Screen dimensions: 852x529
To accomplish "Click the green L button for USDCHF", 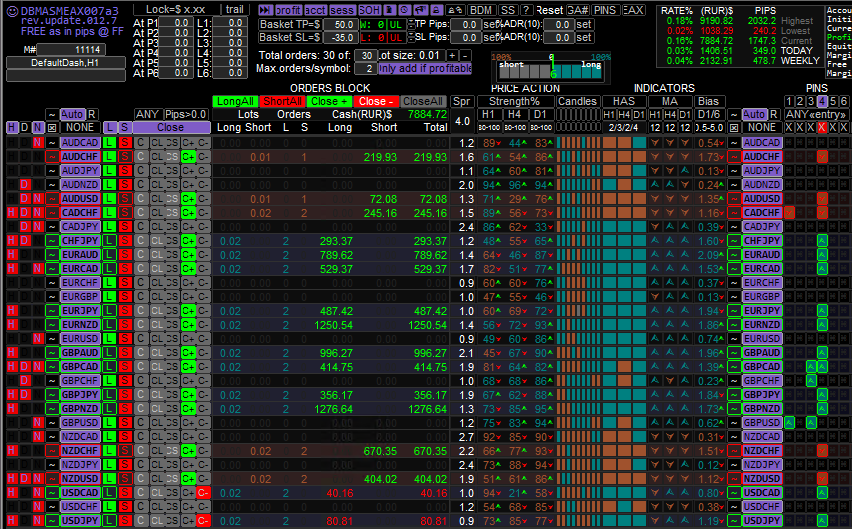I will click(110, 506).
